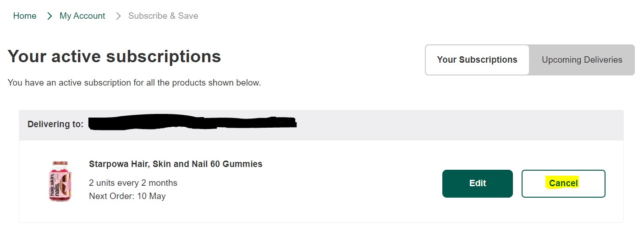Edit the Starpowa gummies subscription

478,183
